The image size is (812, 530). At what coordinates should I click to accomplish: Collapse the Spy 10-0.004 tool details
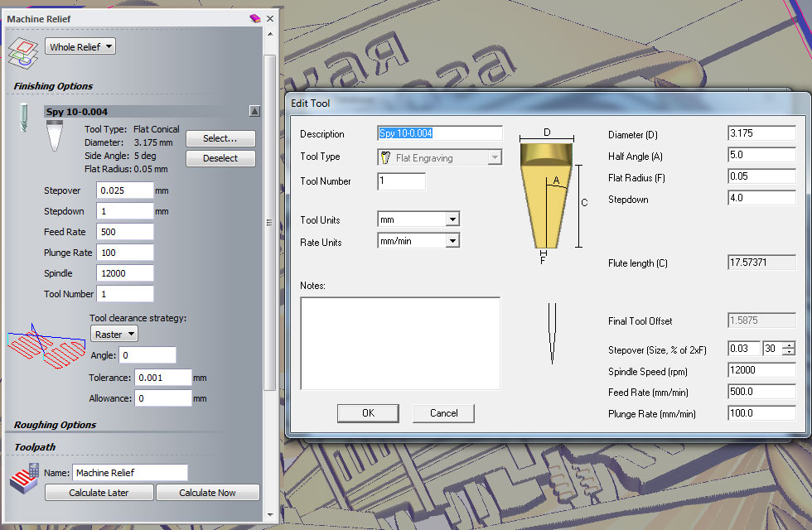coord(254,111)
